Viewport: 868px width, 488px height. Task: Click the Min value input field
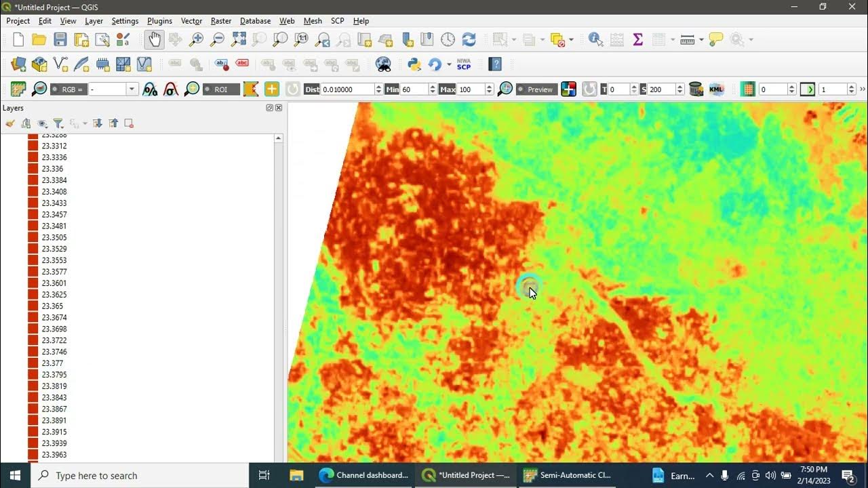pos(414,89)
